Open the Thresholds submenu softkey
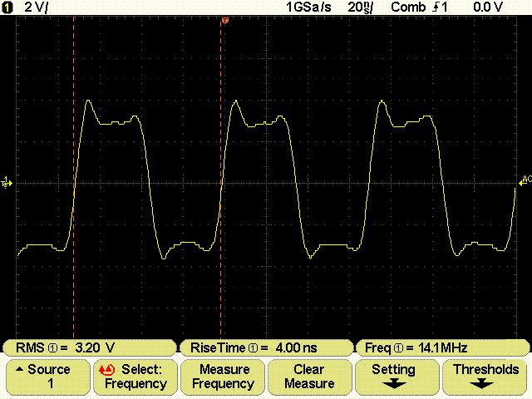Screen dimensions: 532x399 coord(484,377)
